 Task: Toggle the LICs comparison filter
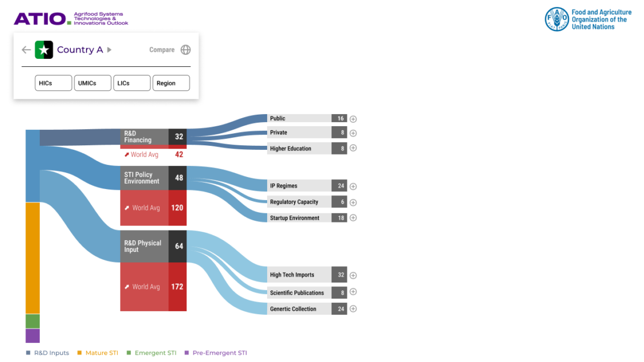tap(132, 83)
